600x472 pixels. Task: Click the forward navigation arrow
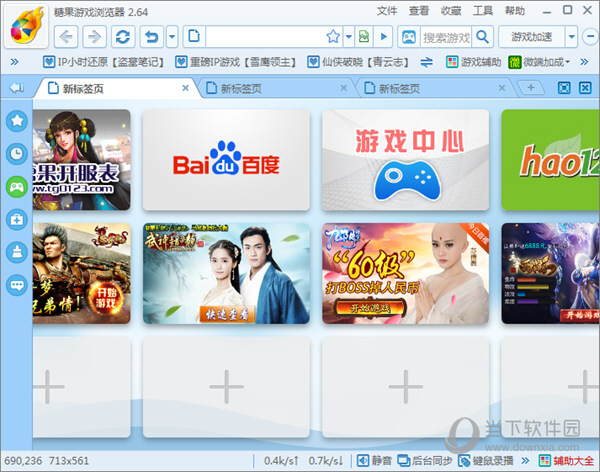[x=95, y=37]
